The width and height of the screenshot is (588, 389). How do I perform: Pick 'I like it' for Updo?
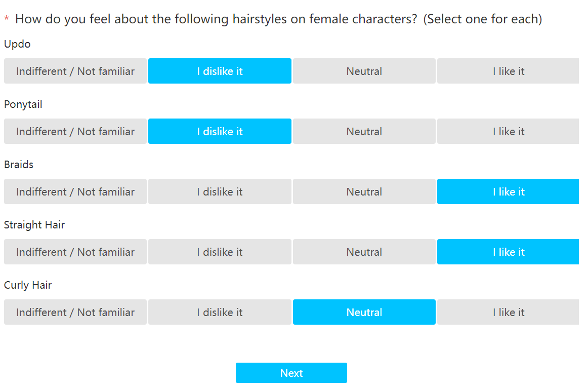[x=508, y=71]
